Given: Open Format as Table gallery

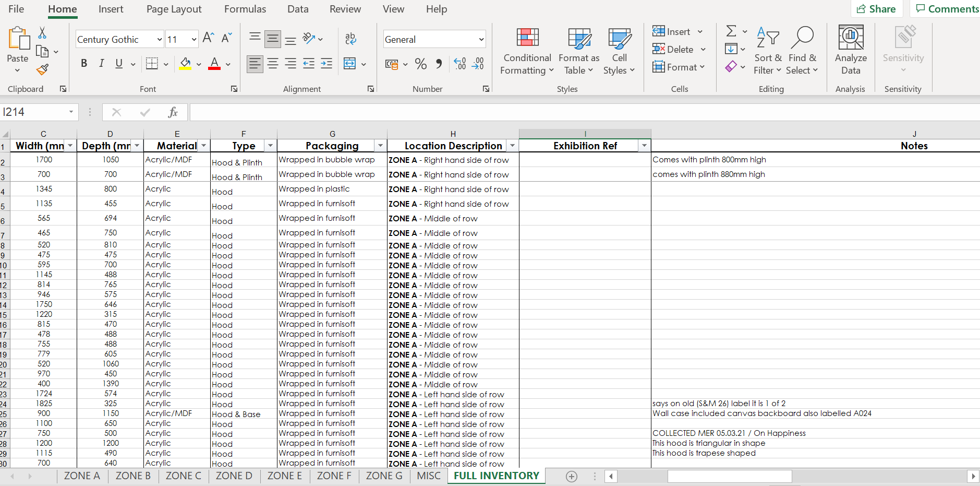Looking at the screenshot, I should click(x=579, y=52).
